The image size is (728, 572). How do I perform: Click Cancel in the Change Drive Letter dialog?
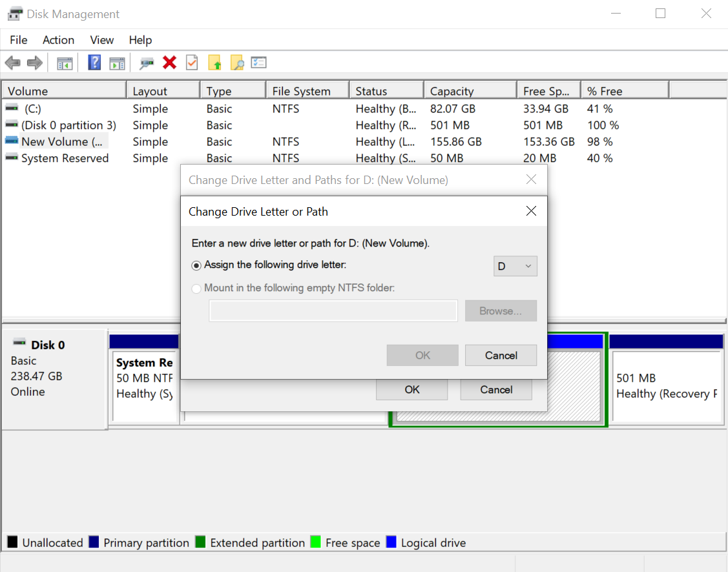[501, 355]
